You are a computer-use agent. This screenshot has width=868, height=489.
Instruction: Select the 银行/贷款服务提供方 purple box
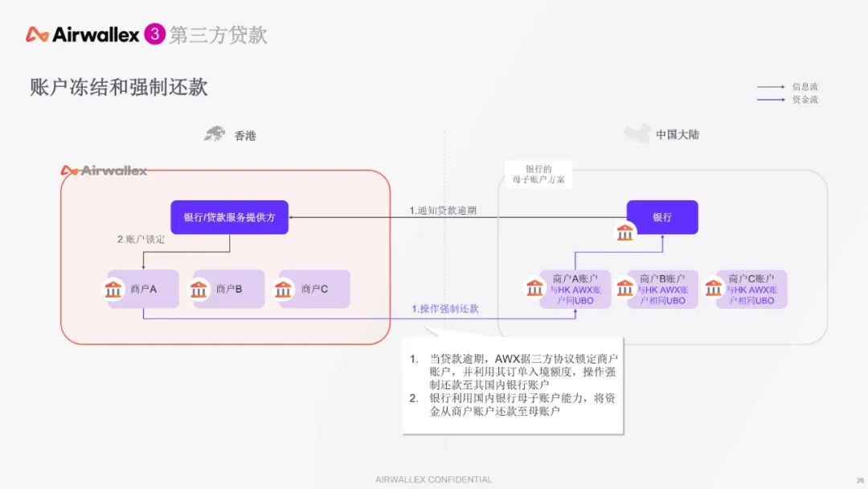[229, 217]
